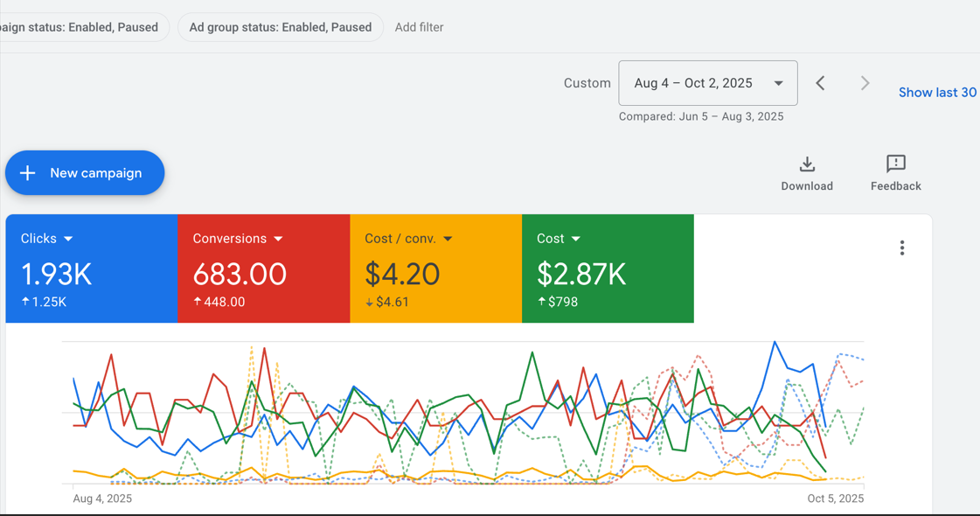This screenshot has height=516, width=980.
Task: Open the three-dot more options menu
Action: point(901,248)
